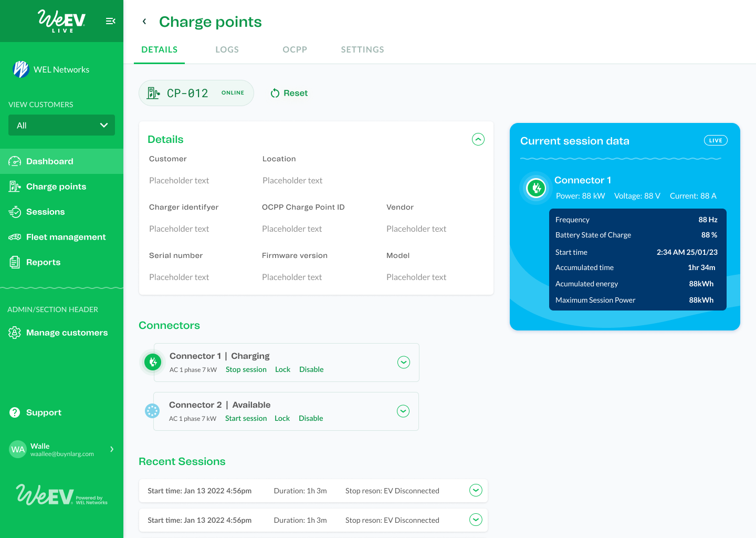Switch to the LOGS tab
This screenshot has height=538, width=756.
[x=227, y=49]
